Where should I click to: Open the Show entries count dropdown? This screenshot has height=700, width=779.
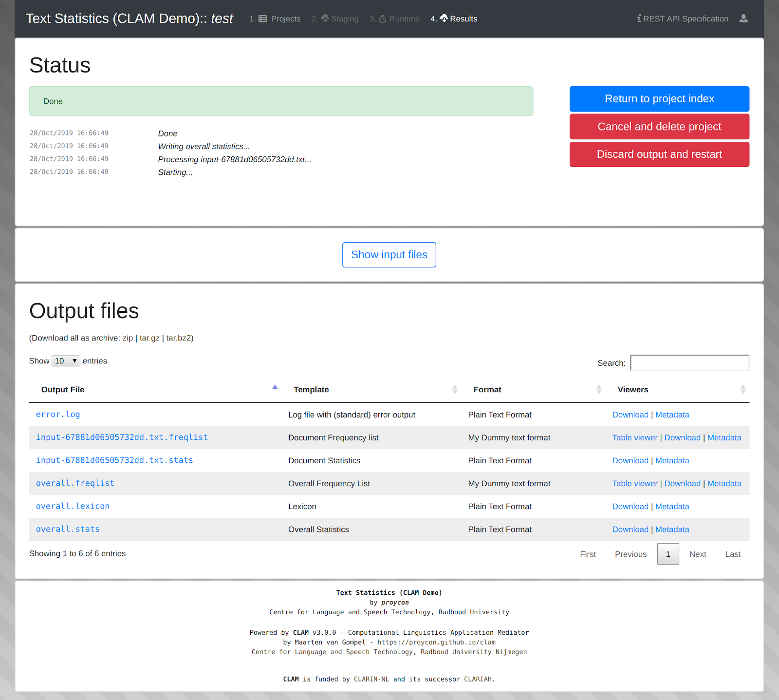coord(66,361)
